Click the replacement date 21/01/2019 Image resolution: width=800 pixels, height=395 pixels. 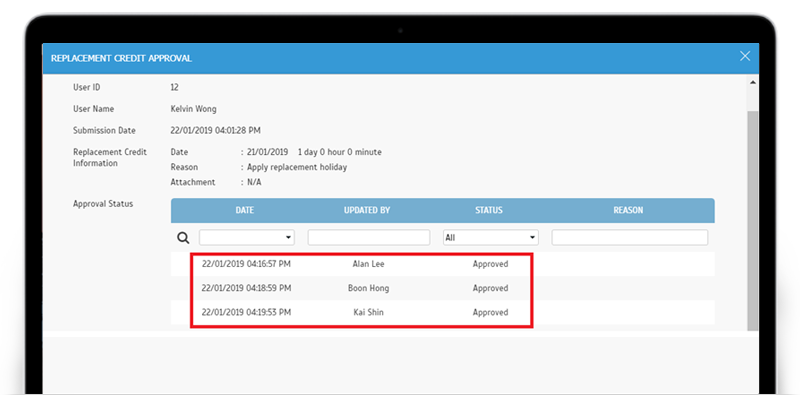point(267,152)
